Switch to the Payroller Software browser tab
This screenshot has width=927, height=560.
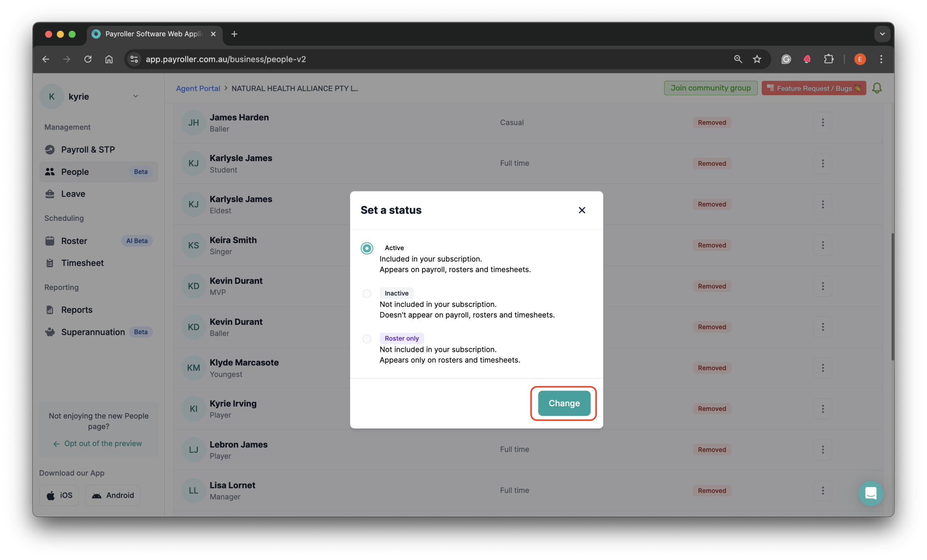click(154, 33)
